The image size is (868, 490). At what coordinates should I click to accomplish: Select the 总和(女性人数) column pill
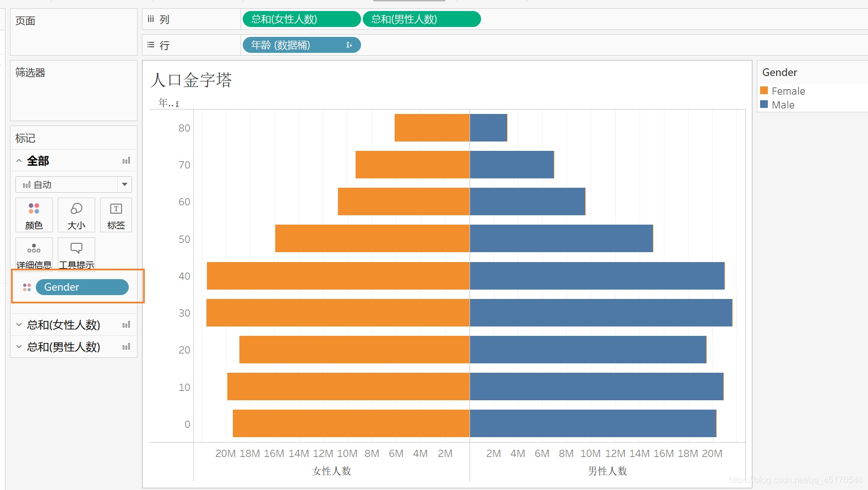(x=302, y=19)
